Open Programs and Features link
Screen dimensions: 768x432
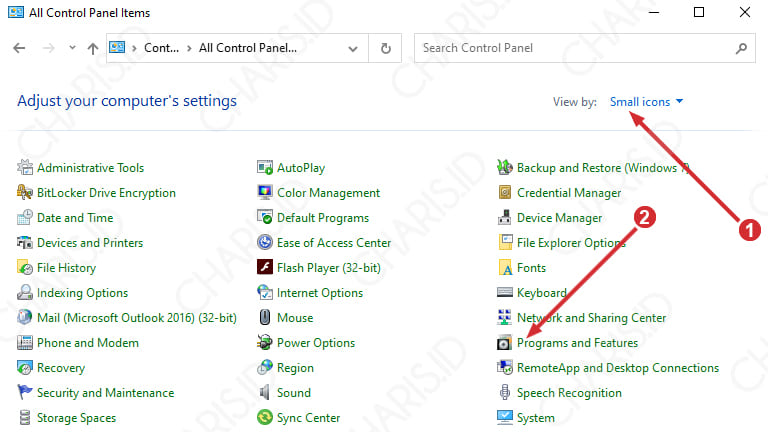click(x=577, y=343)
